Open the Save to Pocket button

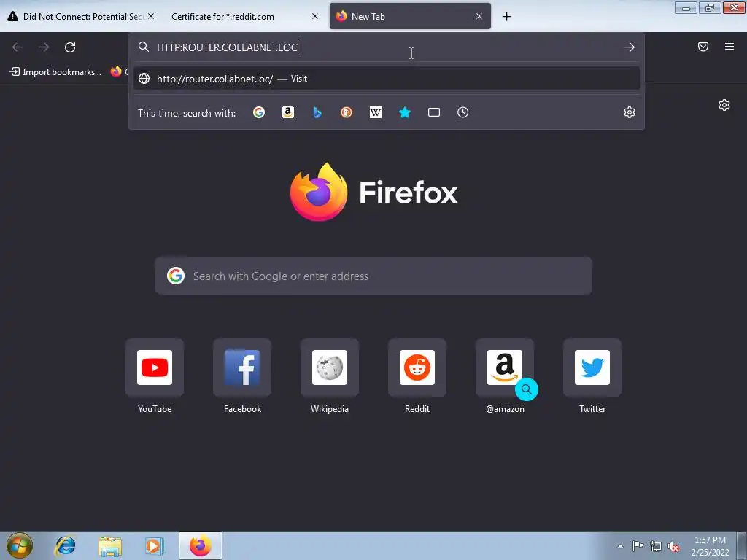[703, 47]
